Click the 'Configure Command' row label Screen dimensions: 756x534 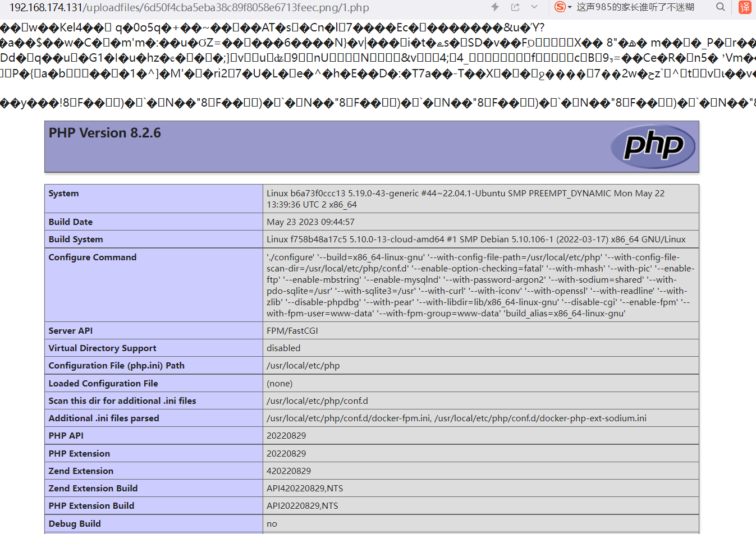tap(93, 257)
